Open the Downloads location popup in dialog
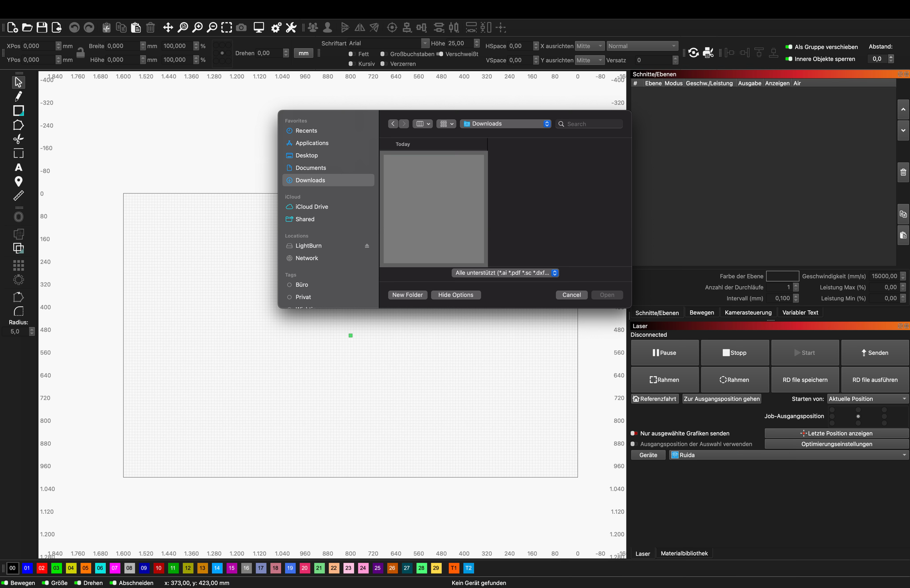 (x=506, y=124)
